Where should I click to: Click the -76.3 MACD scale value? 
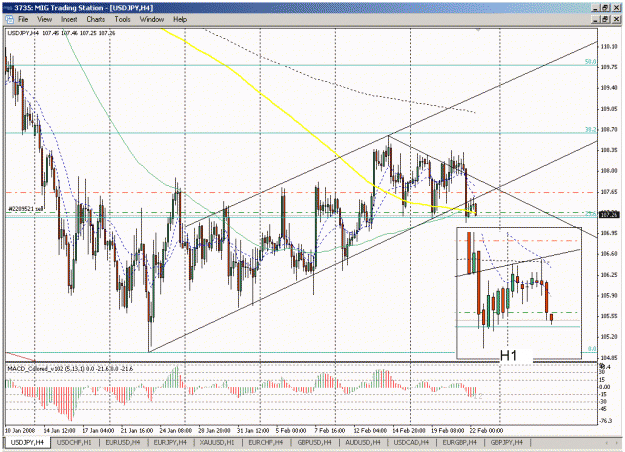(x=606, y=421)
